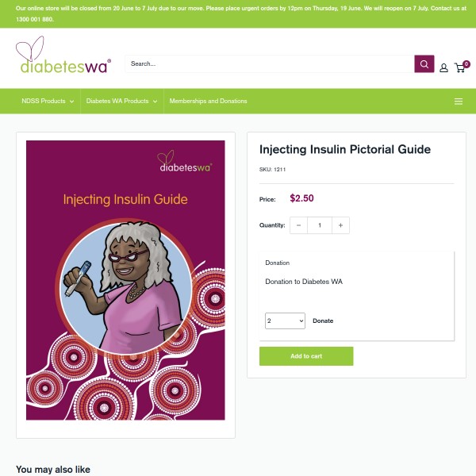Click the green Add to cart button

(306, 356)
